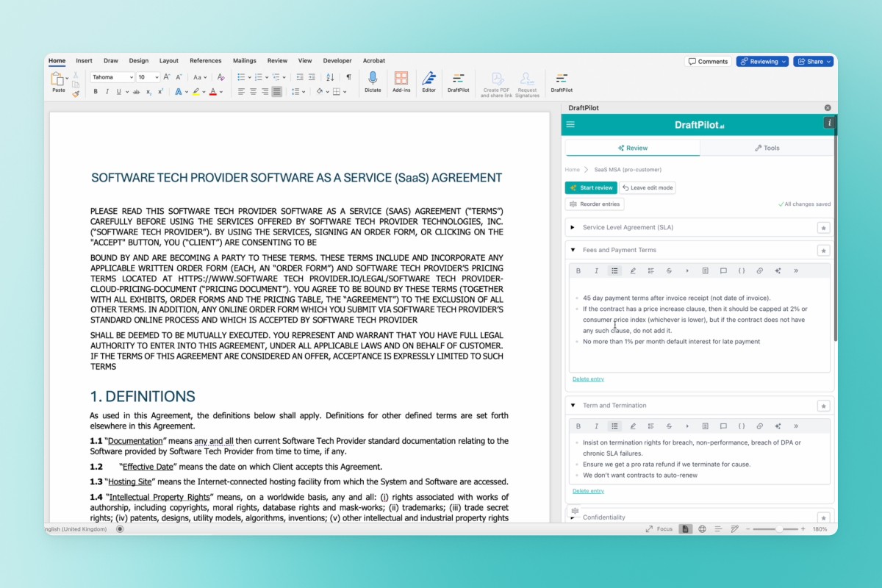Open the Layout ribbon tab

point(169,61)
